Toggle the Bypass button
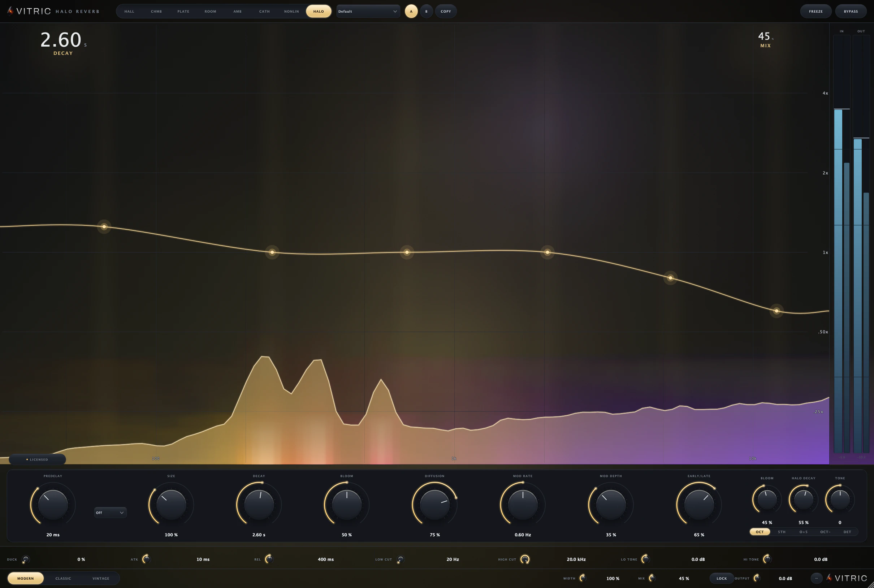874x588 pixels. click(x=851, y=11)
